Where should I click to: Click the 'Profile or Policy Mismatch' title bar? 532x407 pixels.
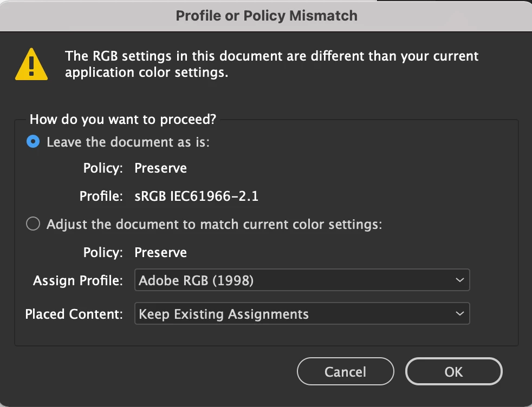[x=266, y=16]
